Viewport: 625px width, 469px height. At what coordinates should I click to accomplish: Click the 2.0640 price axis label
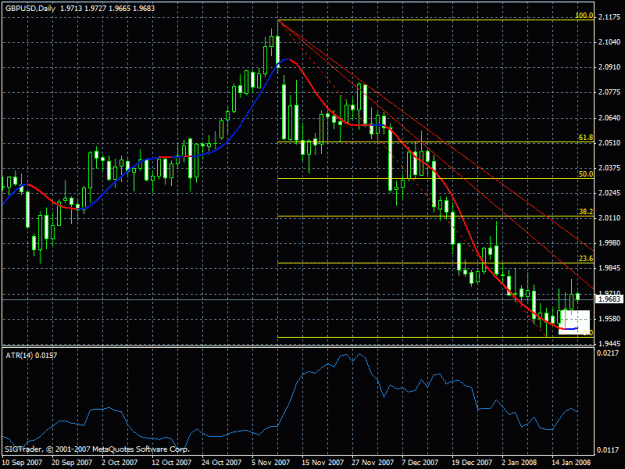tap(609, 118)
